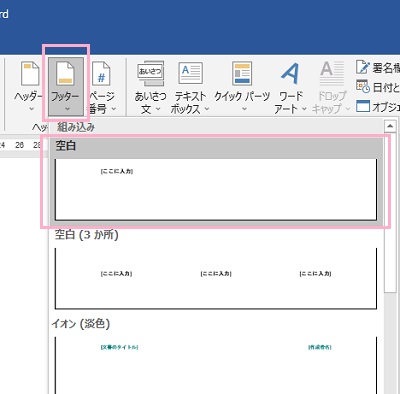The height and width of the screenshot is (394, 400).
Task: Click the 組み込み section heading
Action: (76, 127)
